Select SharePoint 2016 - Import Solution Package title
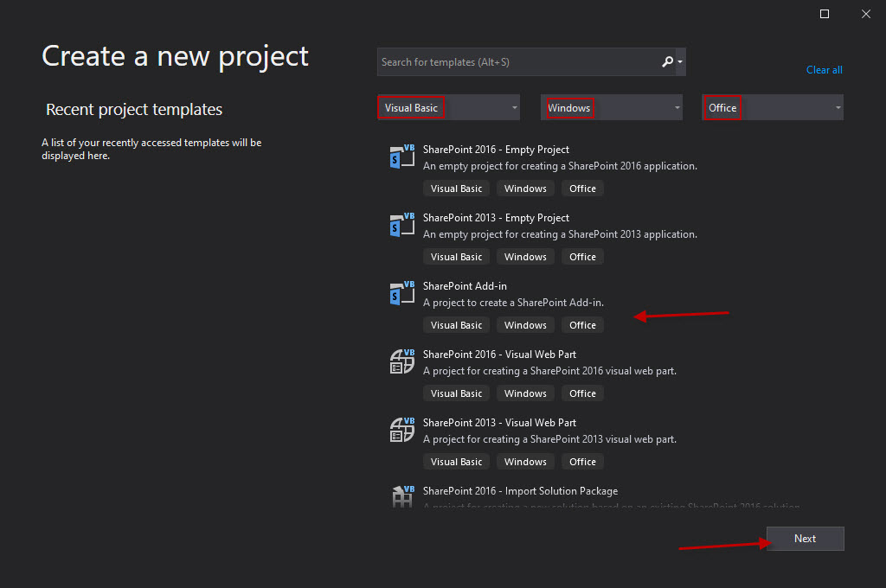This screenshot has width=886, height=588. 520,491
